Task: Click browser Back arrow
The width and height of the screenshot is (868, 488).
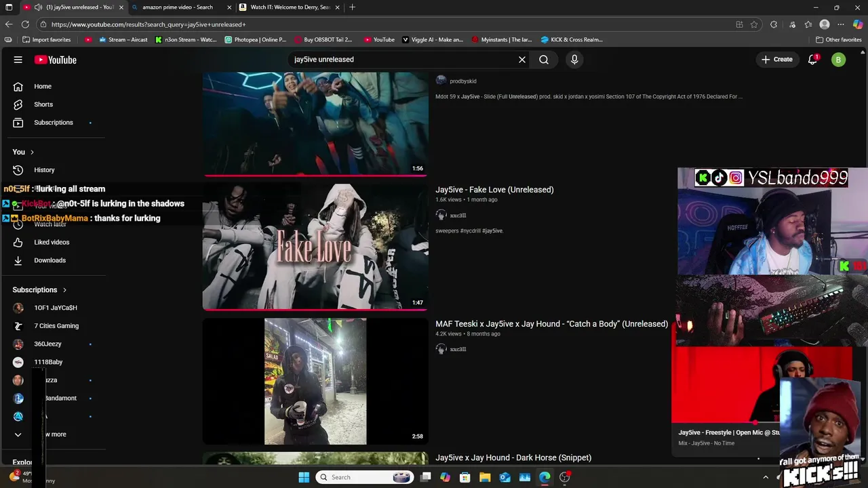Action: point(9,24)
